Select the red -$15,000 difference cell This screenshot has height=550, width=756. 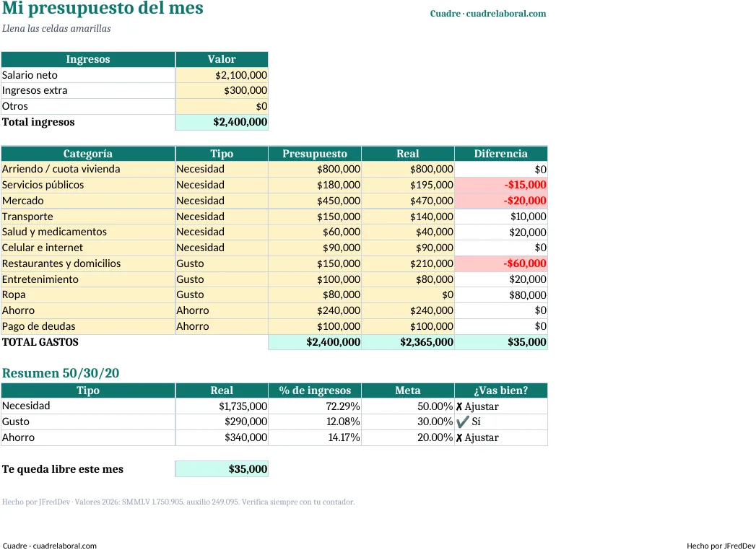click(501, 185)
